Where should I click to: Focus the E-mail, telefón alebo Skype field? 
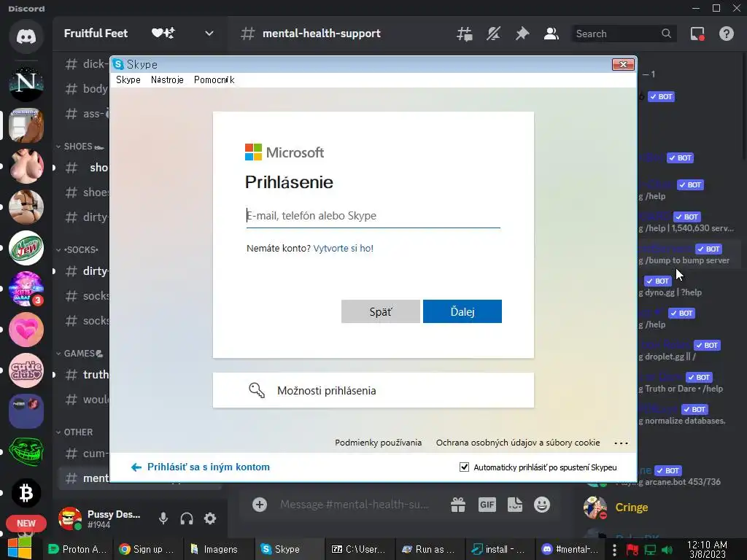(373, 216)
